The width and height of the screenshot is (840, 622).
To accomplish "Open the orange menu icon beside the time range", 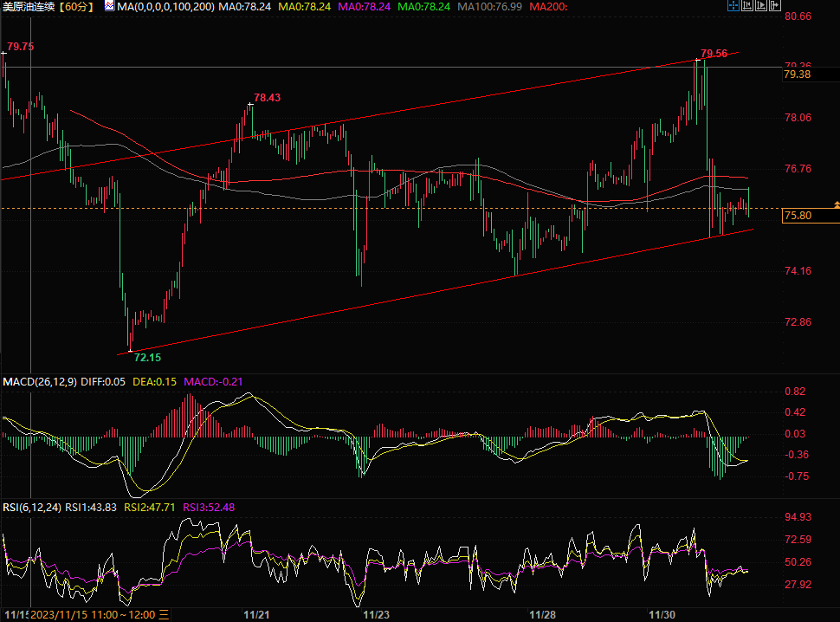I will [x=164, y=614].
